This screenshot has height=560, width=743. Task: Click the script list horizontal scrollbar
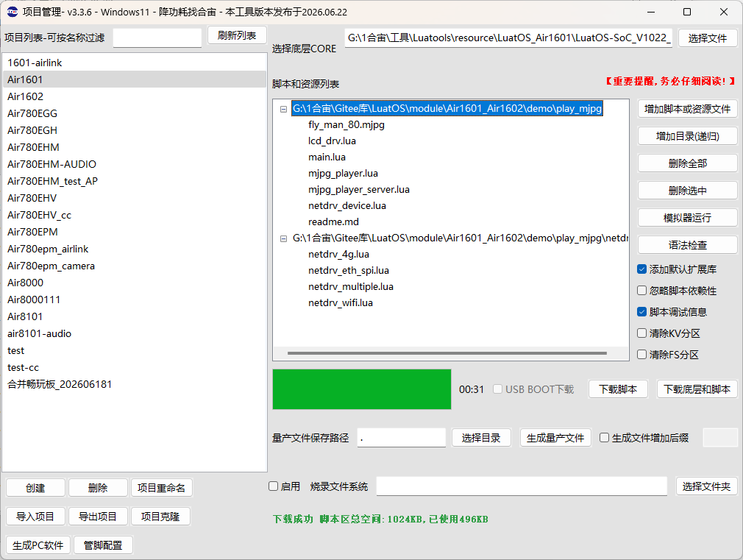(x=447, y=353)
